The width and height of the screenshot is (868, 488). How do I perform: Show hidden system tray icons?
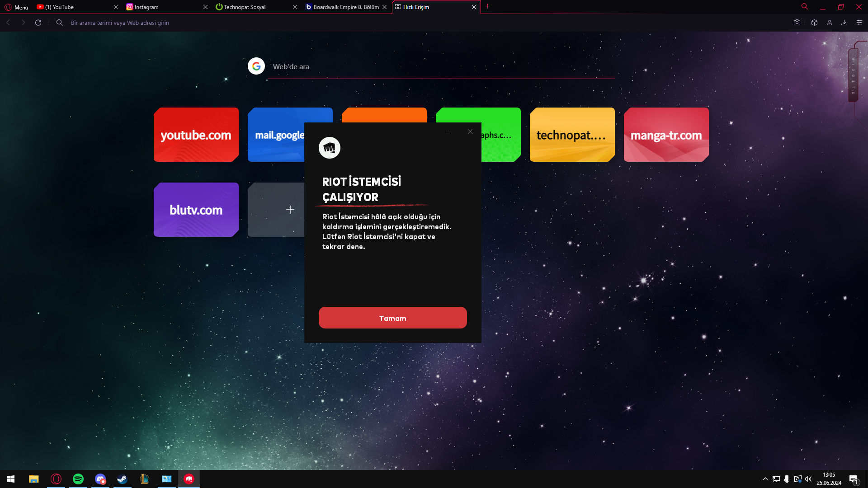[765, 479]
